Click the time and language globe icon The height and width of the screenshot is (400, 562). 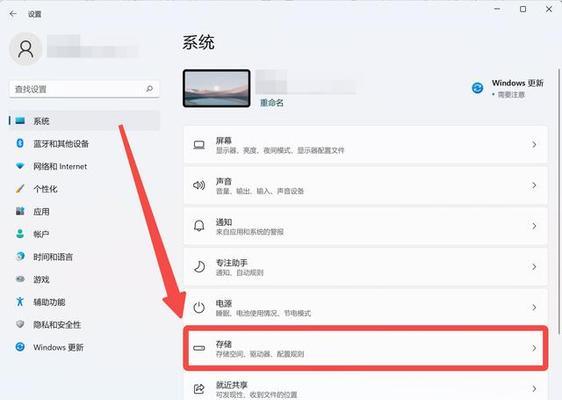[20, 256]
